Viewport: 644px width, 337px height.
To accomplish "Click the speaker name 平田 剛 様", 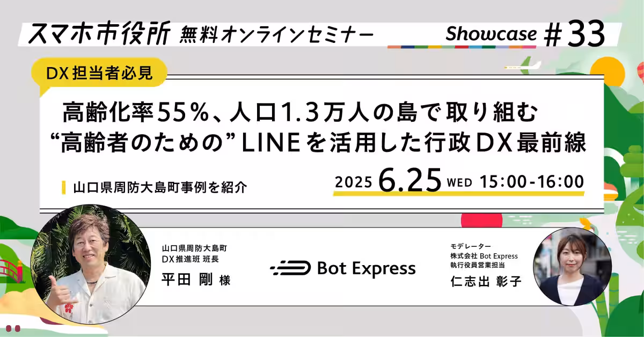I will point(196,280).
